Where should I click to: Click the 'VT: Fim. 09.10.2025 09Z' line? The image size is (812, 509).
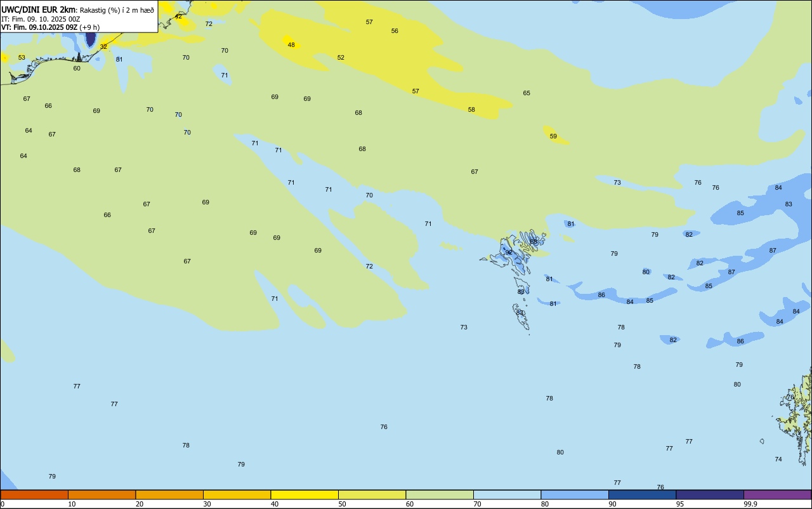click(39, 27)
